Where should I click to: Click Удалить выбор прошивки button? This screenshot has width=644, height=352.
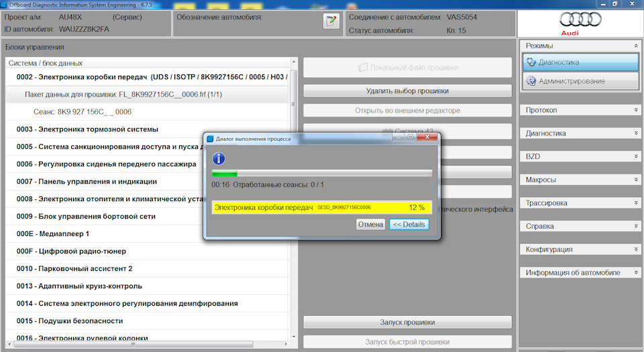tap(407, 91)
